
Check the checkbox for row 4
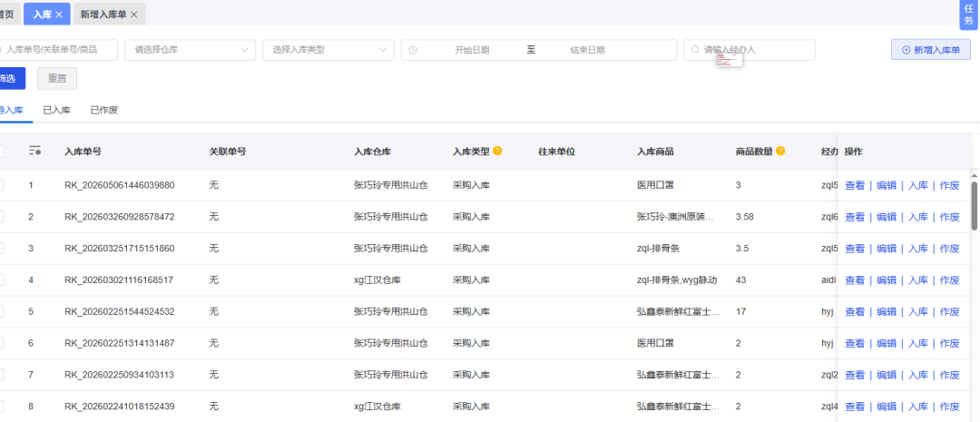pos(1,280)
